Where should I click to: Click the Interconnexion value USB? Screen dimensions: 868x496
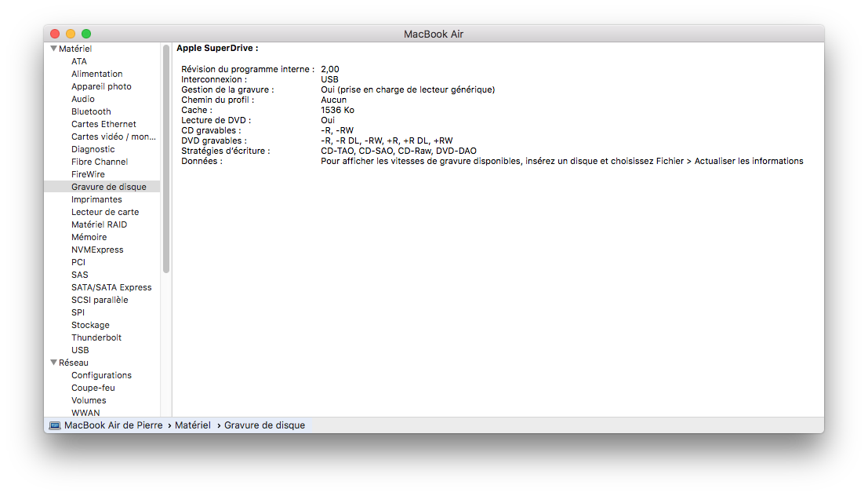(329, 79)
